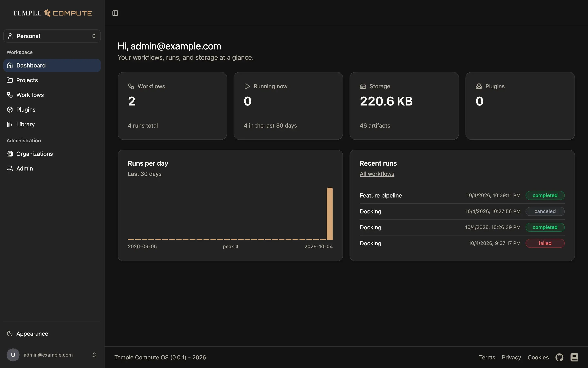Screen dimensions: 588x368
Task: Open the Personal workspace switcher
Action: [52, 36]
